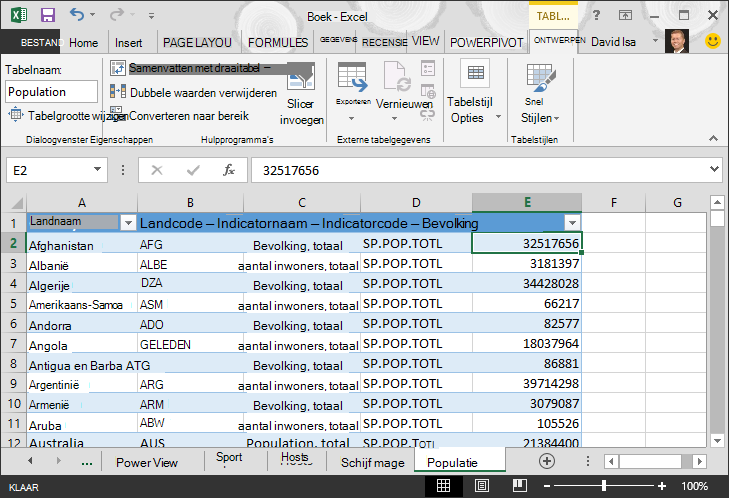Click the Ribbon Display Options icon
The image size is (729, 498).
pos(625,15)
